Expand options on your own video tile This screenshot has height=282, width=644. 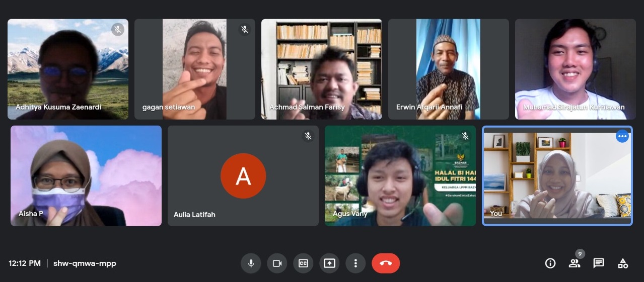pos(622,136)
